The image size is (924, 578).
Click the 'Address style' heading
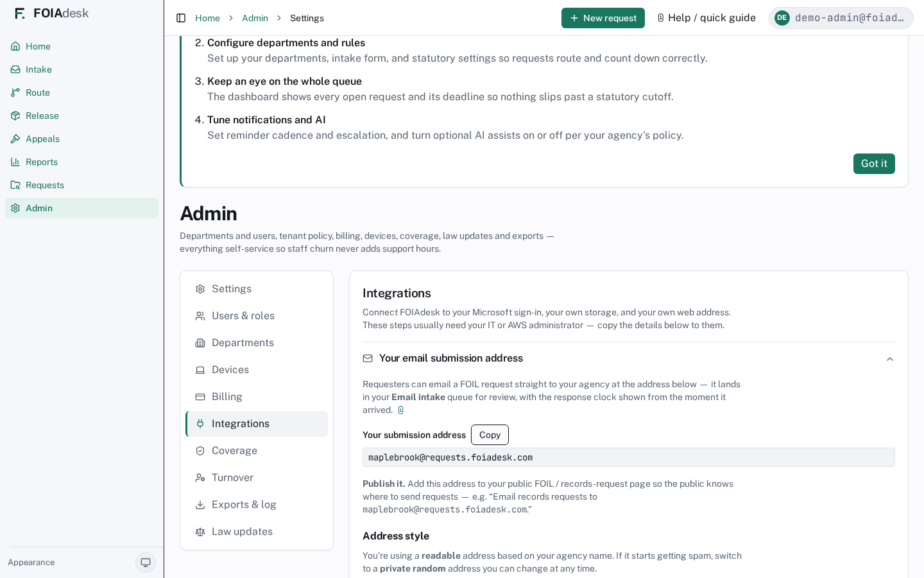point(396,536)
